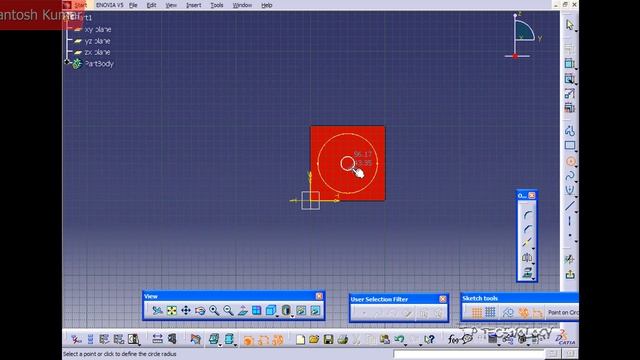Click the Start menu
Screen dimensions: 640x360
(x=80, y=5)
